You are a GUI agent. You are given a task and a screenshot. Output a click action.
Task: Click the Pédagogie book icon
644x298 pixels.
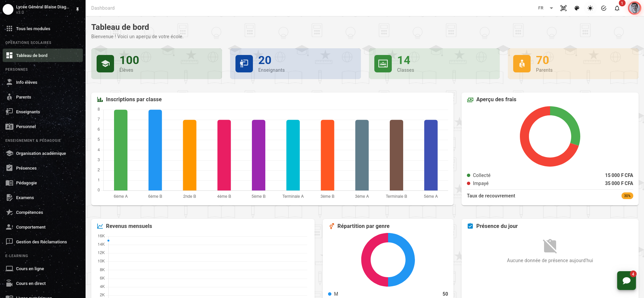pyautogui.click(x=9, y=183)
